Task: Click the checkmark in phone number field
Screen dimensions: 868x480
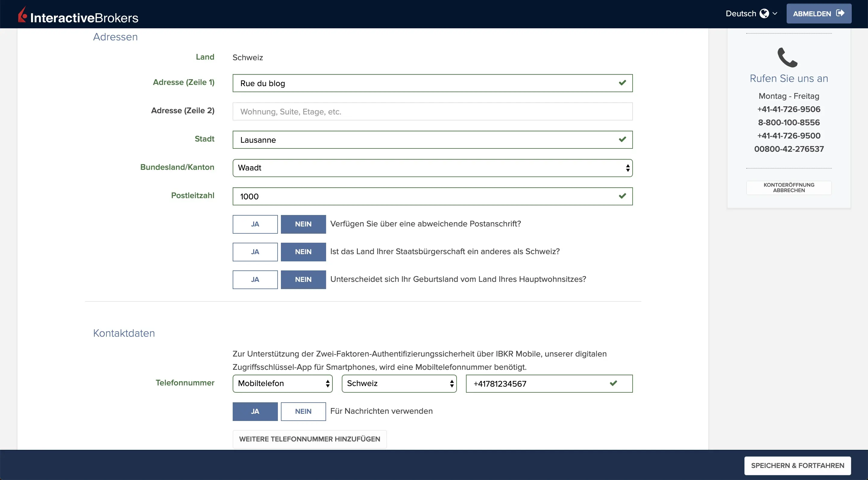Action: [x=613, y=383]
